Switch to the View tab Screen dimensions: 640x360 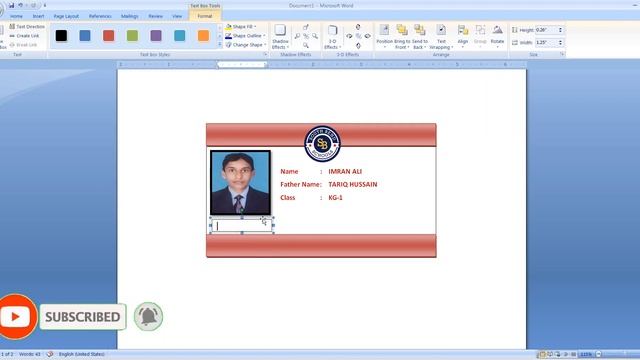[x=177, y=16]
